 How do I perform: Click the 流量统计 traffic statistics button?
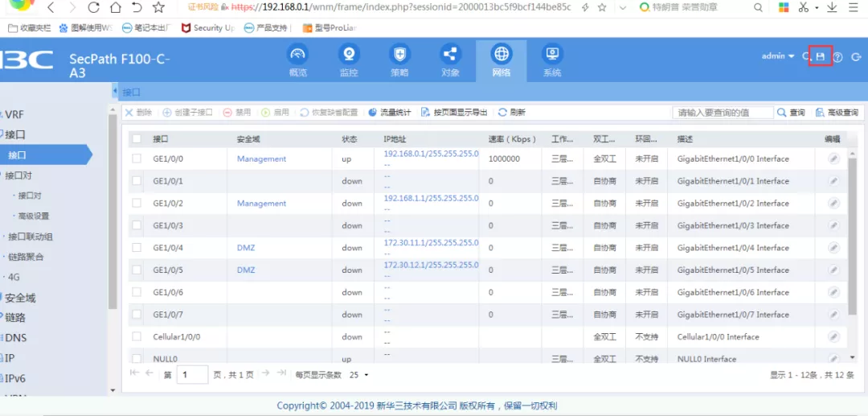click(x=390, y=113)
